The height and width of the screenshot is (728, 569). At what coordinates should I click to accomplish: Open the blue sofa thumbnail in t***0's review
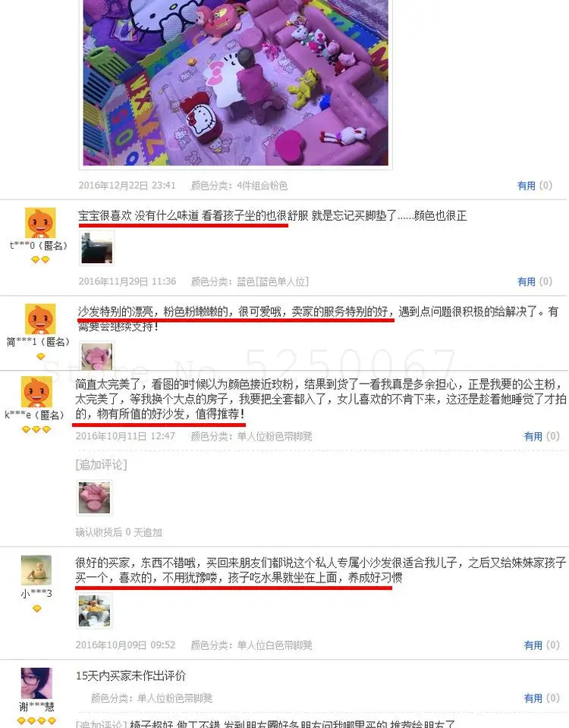click(96, 249)
